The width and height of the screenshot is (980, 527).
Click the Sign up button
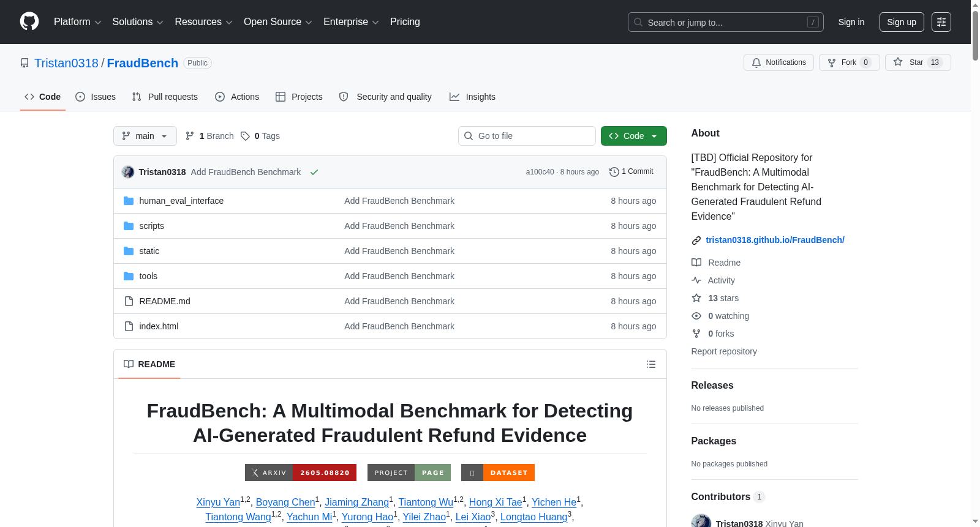pos(902,22)
